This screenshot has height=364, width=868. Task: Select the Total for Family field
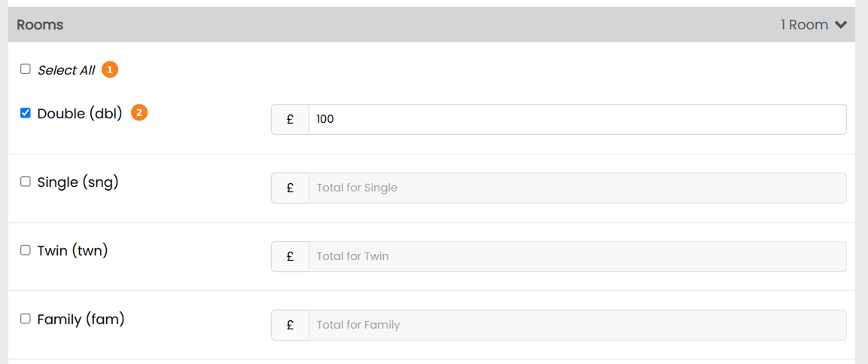577,325
